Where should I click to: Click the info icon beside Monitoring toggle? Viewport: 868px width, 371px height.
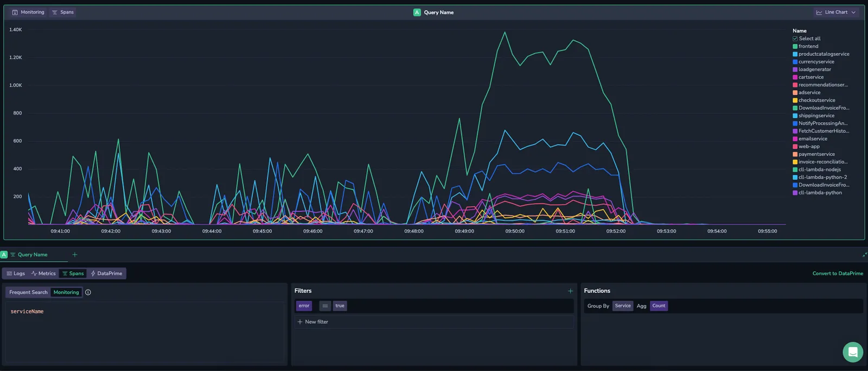(x=88, y=292)
